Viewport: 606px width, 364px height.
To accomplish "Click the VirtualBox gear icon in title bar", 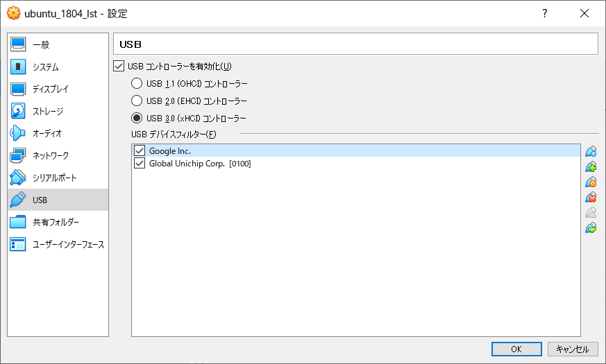I will coord(13,13).
